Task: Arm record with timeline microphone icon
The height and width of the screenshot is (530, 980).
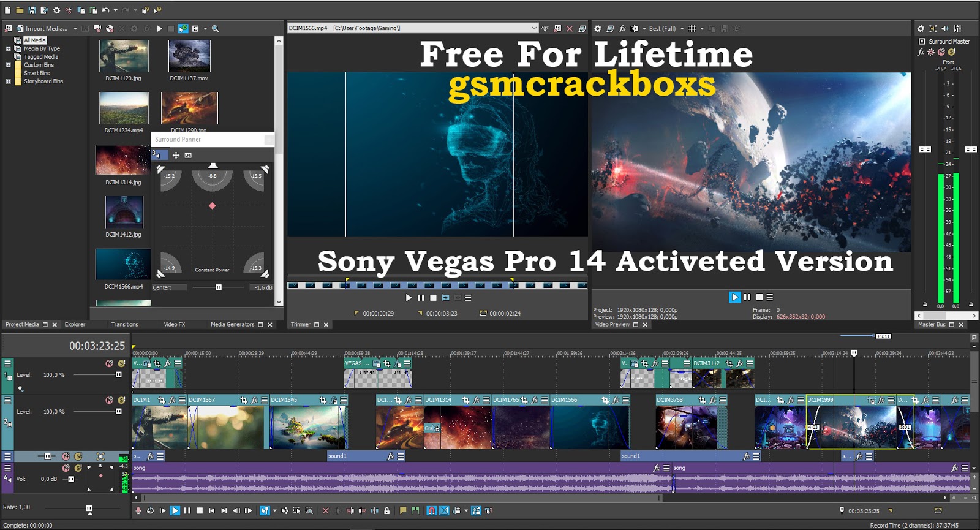Action: pyautogui.click(x=138, y=510)
